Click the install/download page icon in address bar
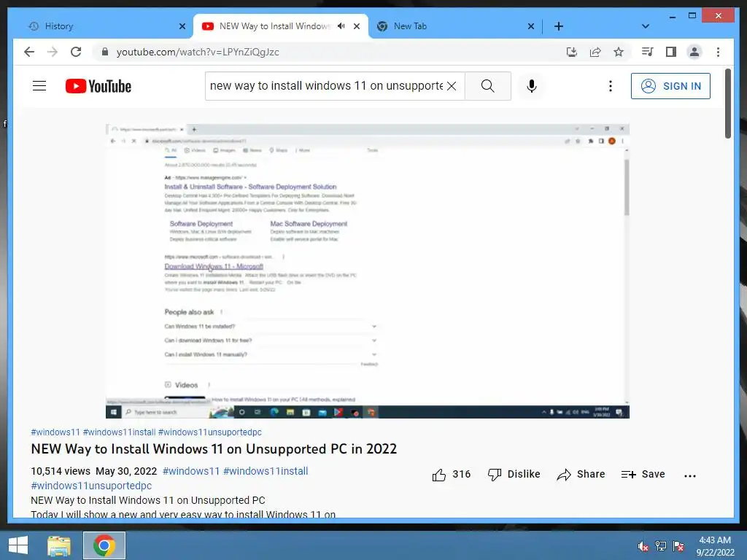Screen dimensions: 747x560 pyautogui.click(x=572, y=52)
